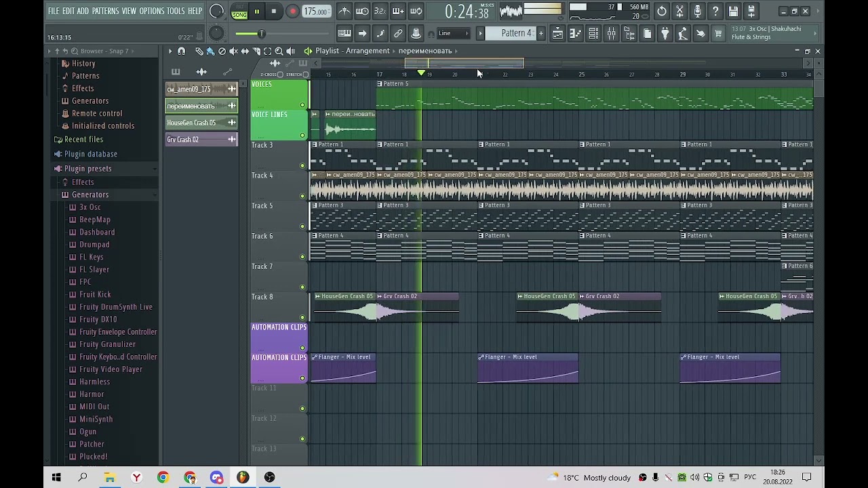The height and width of the screenshot is (488, 868).
Task: Open the FILE menu
Action: [x=54, y=11]
